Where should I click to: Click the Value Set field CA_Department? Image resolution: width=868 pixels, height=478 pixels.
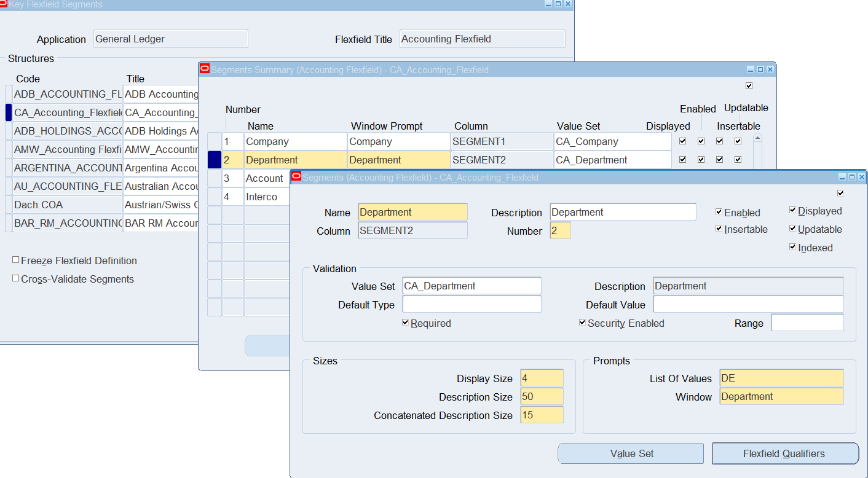472,286
